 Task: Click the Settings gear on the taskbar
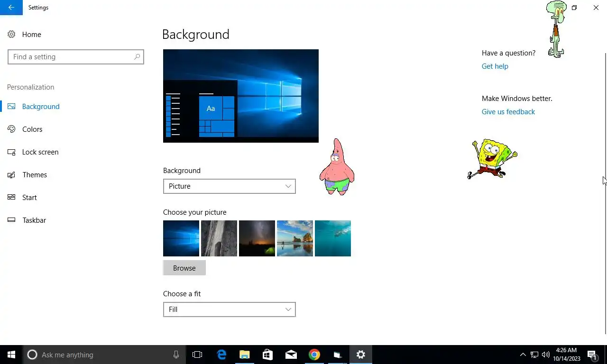(x=360, y=355)
